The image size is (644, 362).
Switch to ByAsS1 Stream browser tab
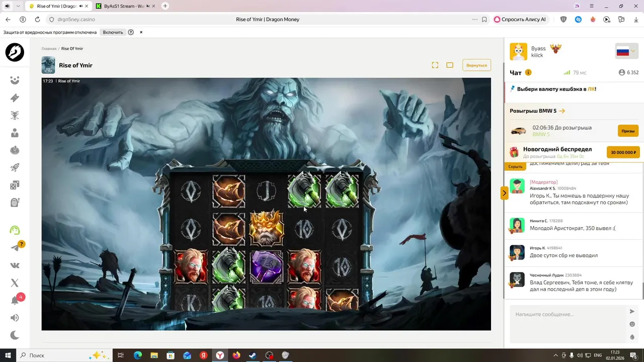pyautogui.click(x=125, y=6)
